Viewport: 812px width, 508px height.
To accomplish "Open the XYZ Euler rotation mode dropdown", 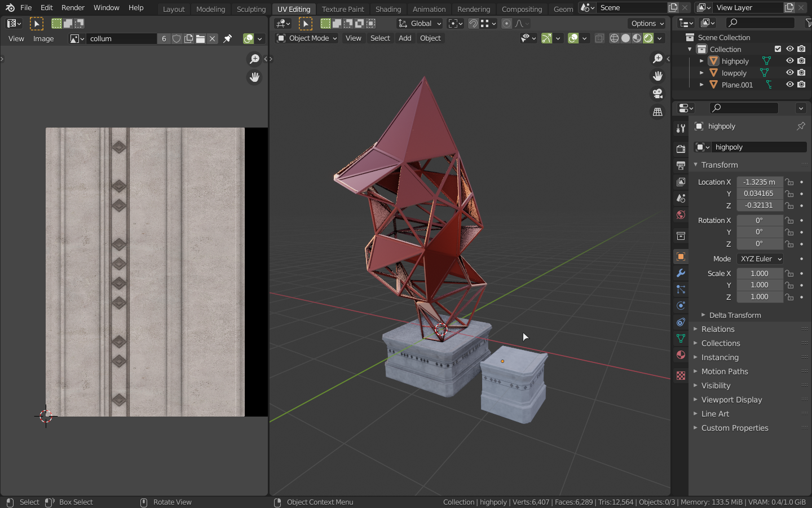I will click(760, 259).
